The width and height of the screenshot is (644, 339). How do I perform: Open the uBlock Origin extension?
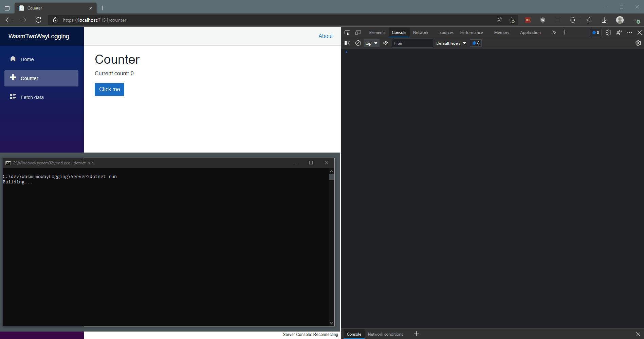click(542, 20)
